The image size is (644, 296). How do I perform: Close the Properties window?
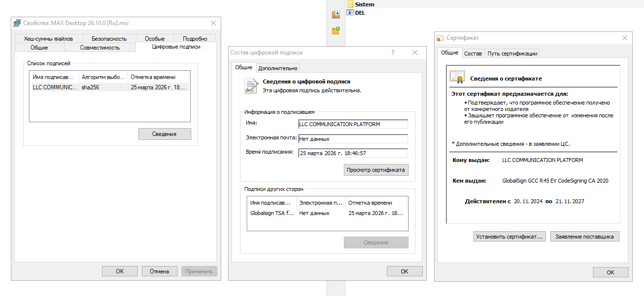pos(213,23)
